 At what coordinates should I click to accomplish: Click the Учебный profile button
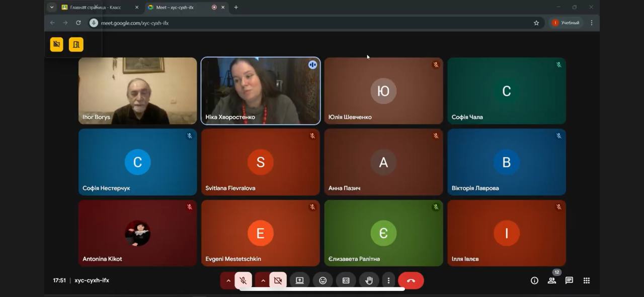tap(566, 23)
